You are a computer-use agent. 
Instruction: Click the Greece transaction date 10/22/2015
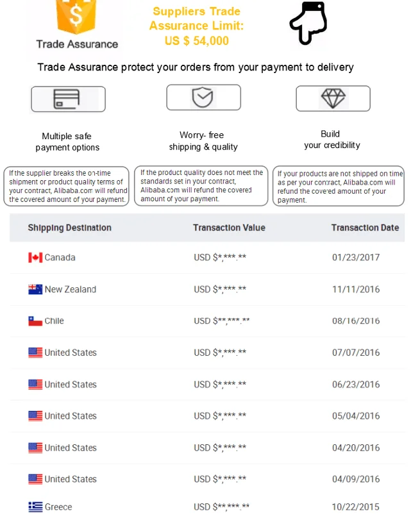pyautogui.click(x=356, y=507)
